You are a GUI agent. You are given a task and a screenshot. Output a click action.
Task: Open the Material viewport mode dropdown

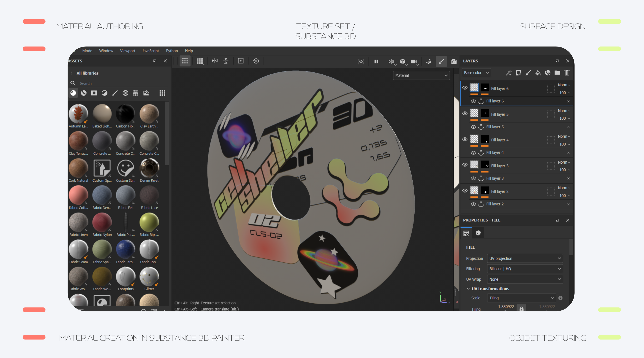pyautogui.click(x=421, y=75)
